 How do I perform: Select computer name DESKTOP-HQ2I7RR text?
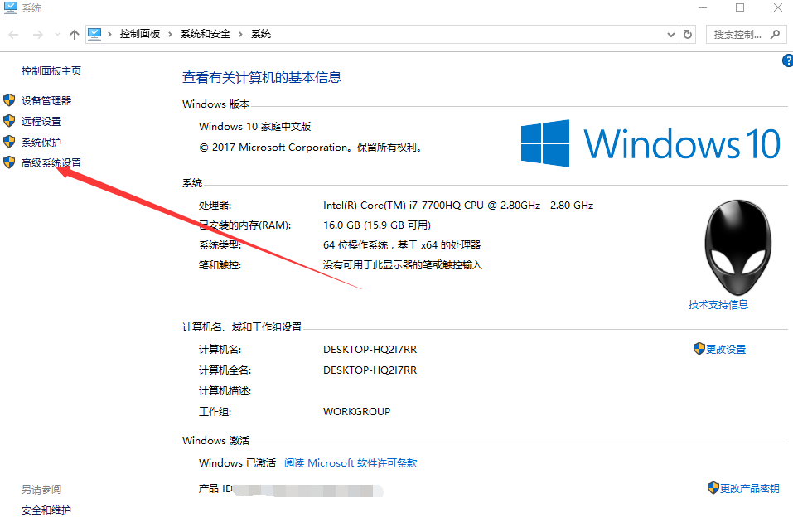370,350
